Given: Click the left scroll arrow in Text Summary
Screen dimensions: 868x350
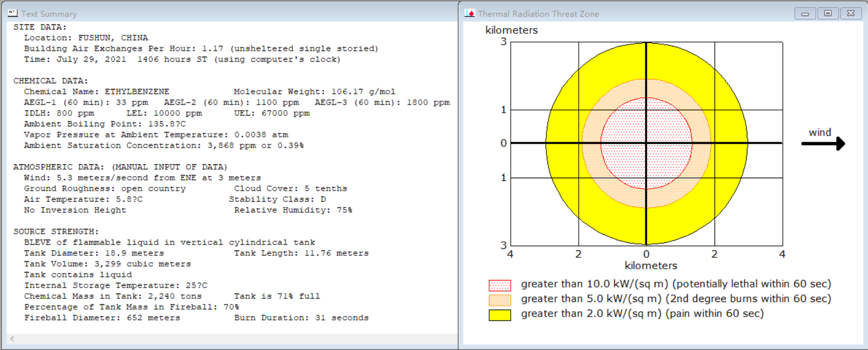Looking at the screenshot, I should pyautogui.click(x=12, y=339).
